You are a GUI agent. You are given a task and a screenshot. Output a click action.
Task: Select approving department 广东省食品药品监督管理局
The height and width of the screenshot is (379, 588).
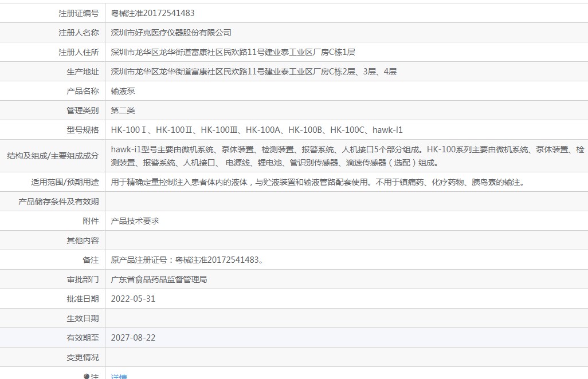click(159, 279)
